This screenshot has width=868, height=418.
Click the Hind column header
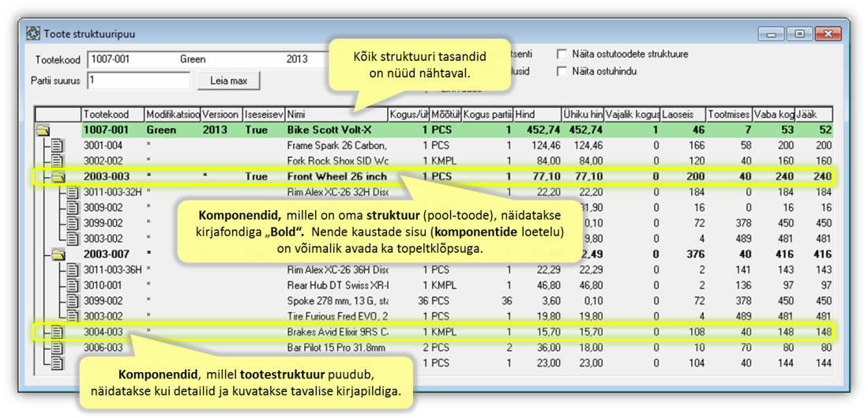coord(537,114)
